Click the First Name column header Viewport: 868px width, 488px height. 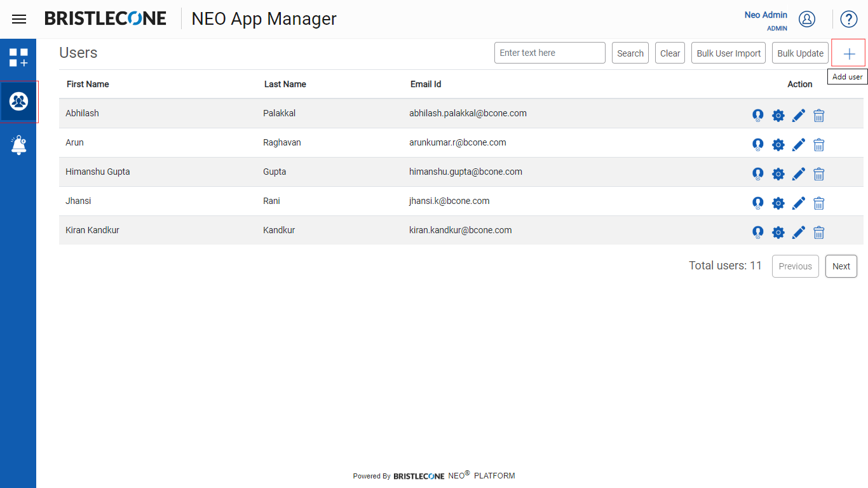pyautogui.click(x=88, y=84)
